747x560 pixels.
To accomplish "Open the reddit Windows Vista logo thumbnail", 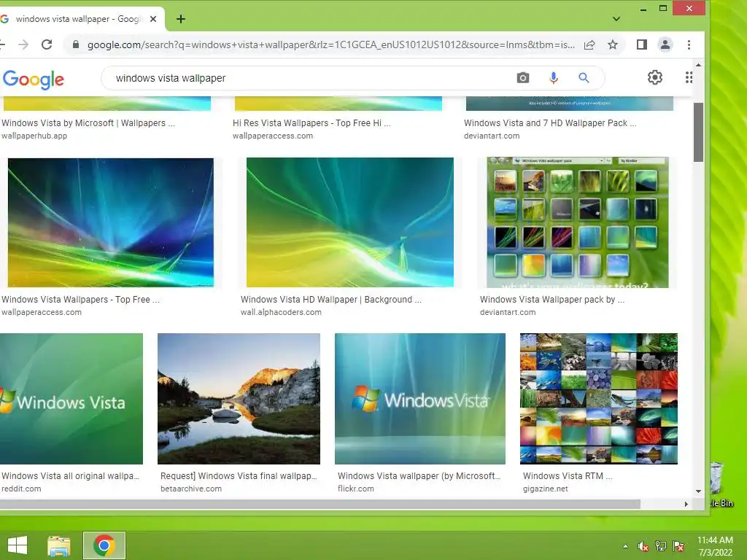I will point(71,399).
